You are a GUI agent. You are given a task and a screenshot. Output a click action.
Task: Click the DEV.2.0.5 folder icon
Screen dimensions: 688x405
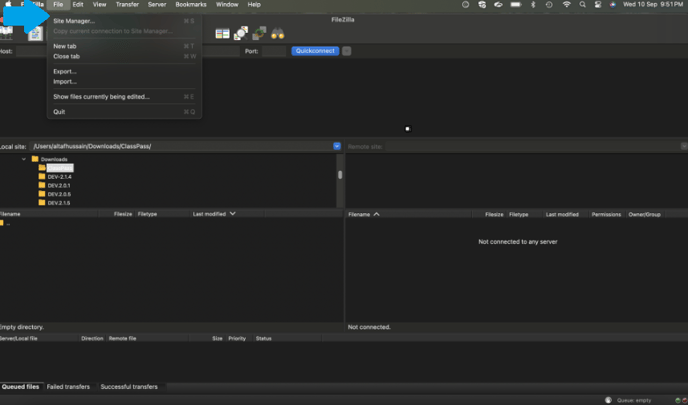pos(42,194)
